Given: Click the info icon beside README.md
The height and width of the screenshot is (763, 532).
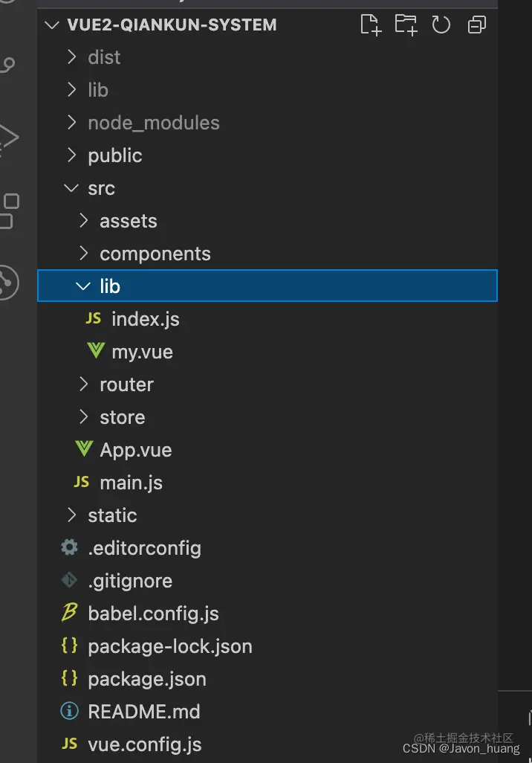Looking at the screenshot, I should [x=69, y=712].
